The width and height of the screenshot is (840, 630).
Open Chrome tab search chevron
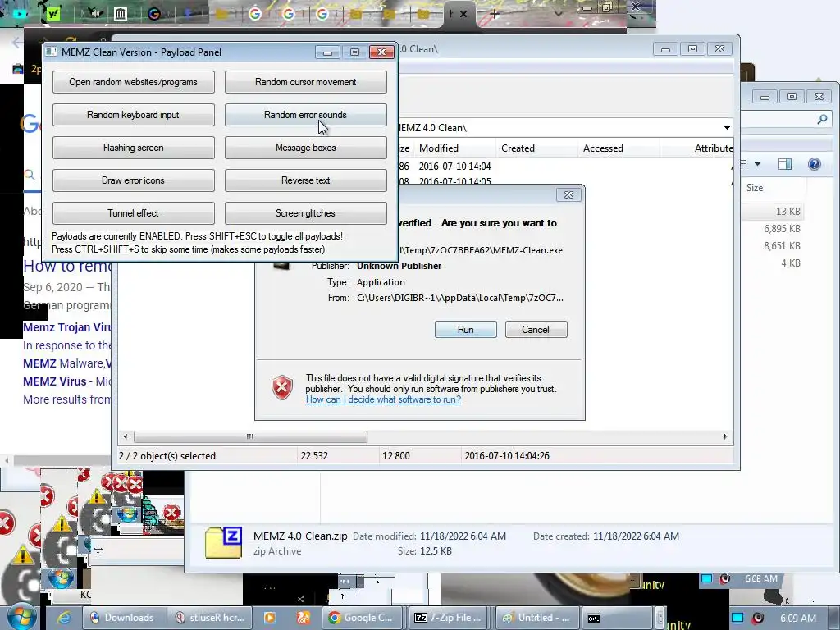(x=558, y=15)
